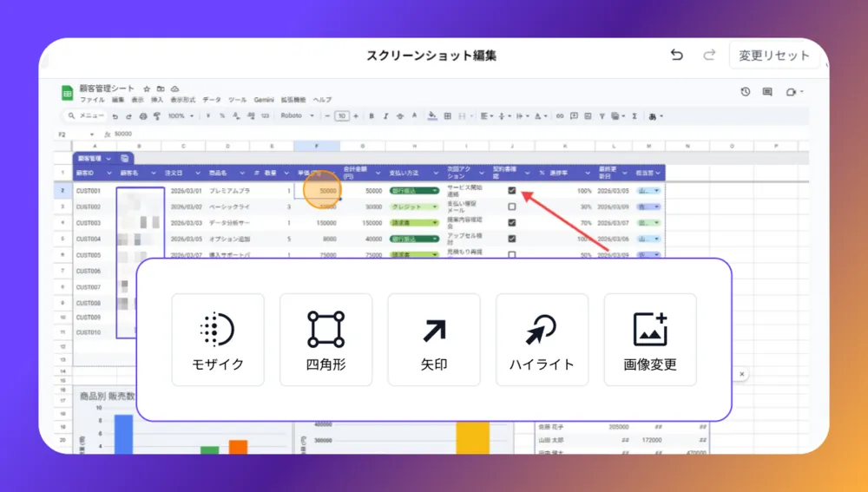Close the small popup with the X
Image resolution: width=868 pixels, height=492 pixels.
pos(742,374)
